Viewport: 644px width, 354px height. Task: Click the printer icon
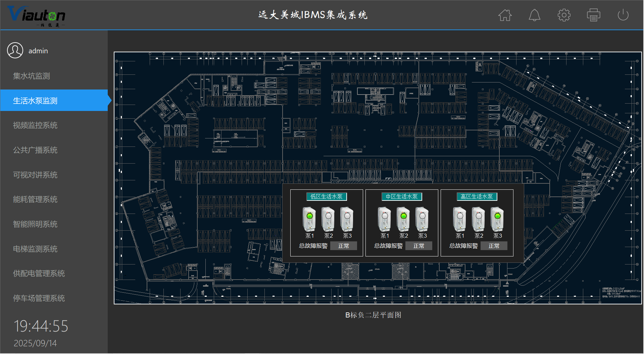click(593, 15)
